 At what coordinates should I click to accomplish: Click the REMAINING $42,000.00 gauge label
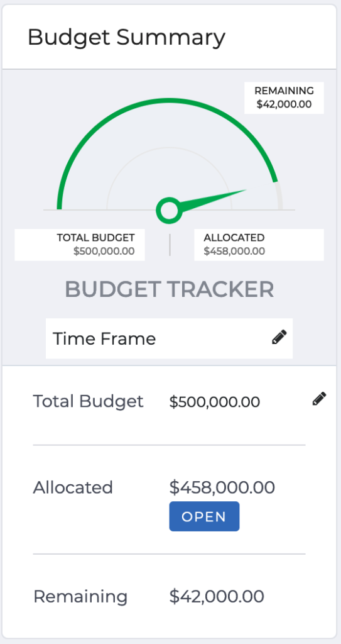[284, 97]
